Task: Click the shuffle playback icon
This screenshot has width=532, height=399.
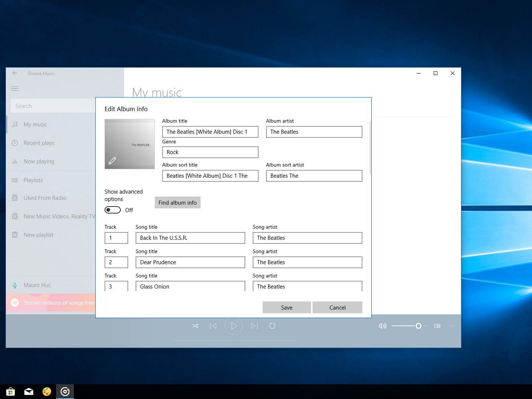Action: coord(195,326)
